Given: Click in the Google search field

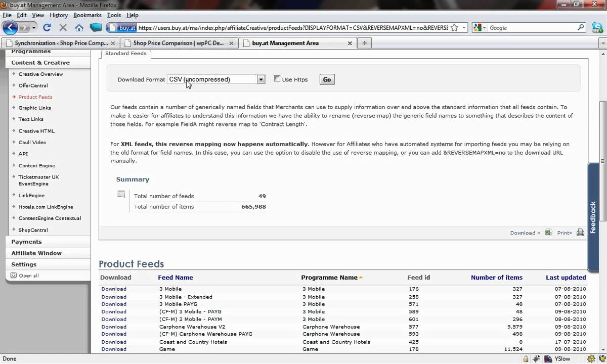Looking at the screenshot, I should (x=532, y=28).
